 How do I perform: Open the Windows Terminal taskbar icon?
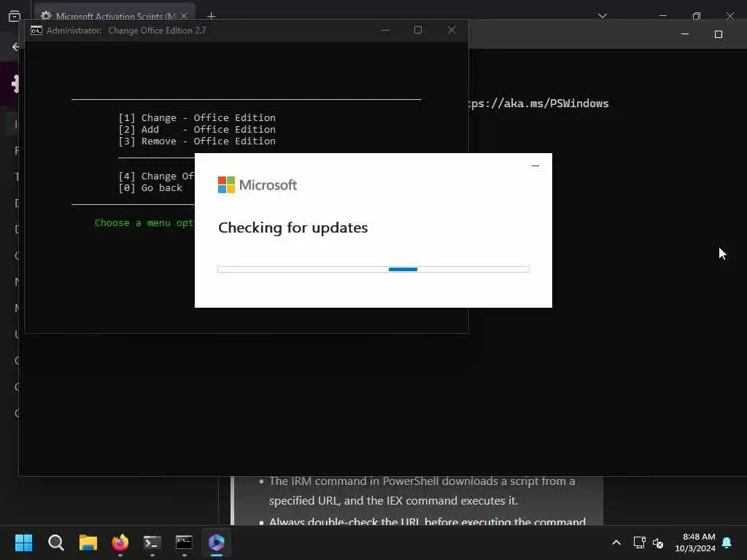[x=152, y=542]
